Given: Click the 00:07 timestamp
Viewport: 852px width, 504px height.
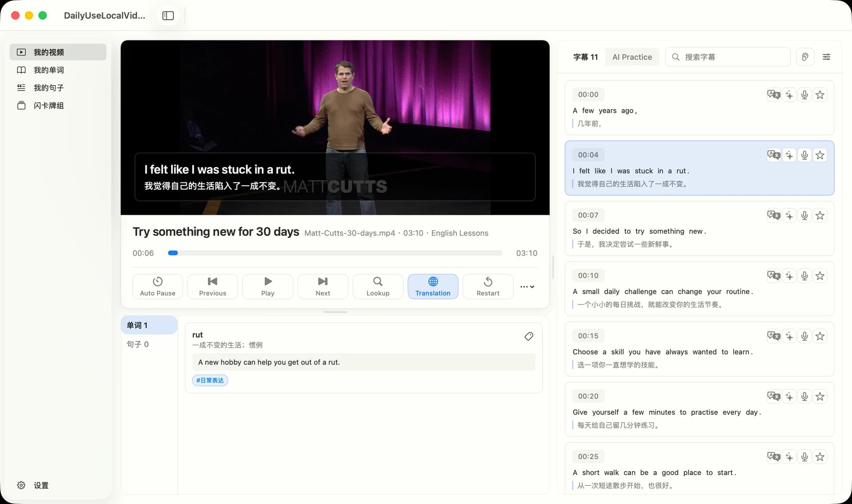Looking at the screenshot, I should [588, 215].
